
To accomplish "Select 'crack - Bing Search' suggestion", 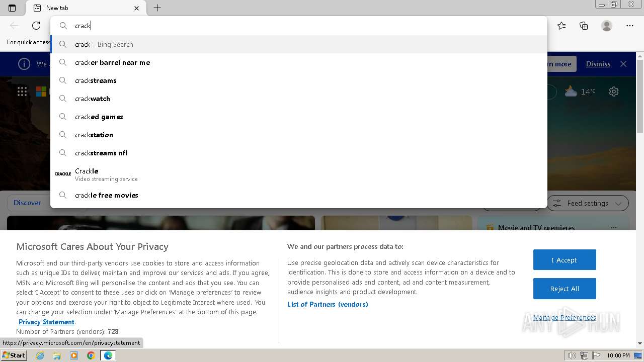I will [299, 44].
